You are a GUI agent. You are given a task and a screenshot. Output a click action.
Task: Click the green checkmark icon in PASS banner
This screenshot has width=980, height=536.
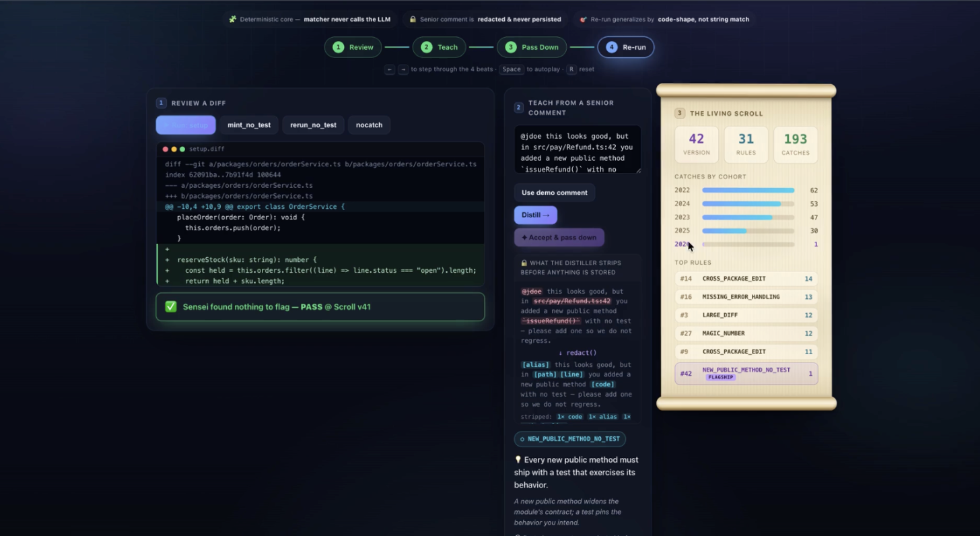(x=171, y=306)
